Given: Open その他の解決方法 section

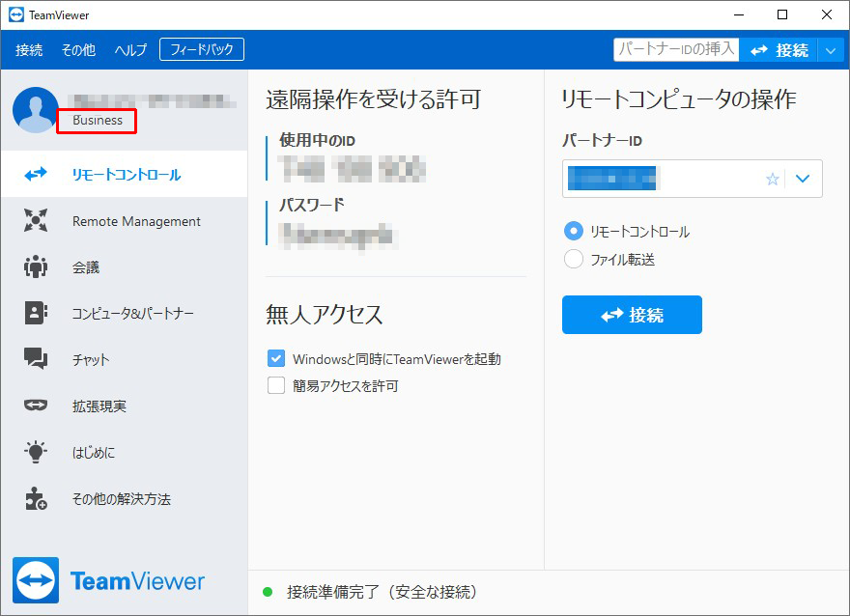Looking at the screenshot, I should point(125,498).
